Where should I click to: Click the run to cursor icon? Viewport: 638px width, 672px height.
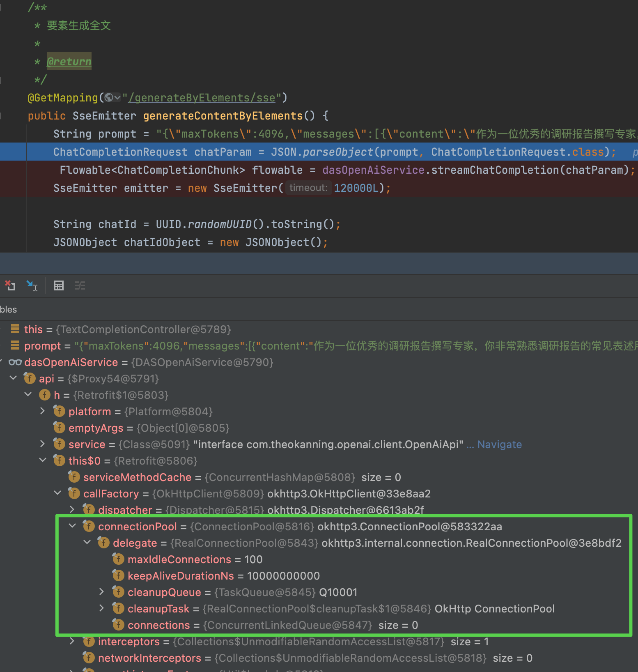point(32,285)
